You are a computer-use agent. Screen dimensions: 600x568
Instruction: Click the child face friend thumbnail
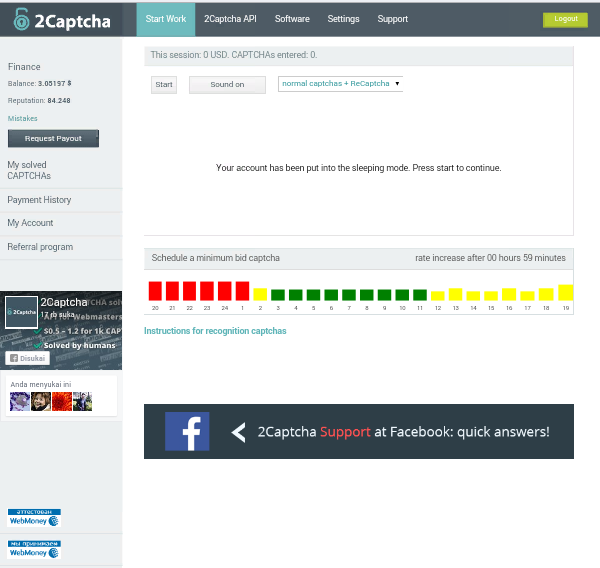click(41, 402)
